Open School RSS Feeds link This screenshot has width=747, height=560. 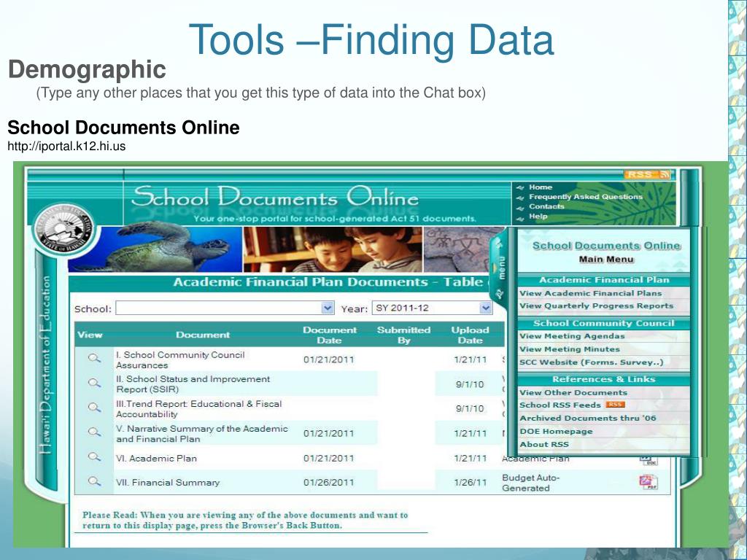tap(560, 405)
